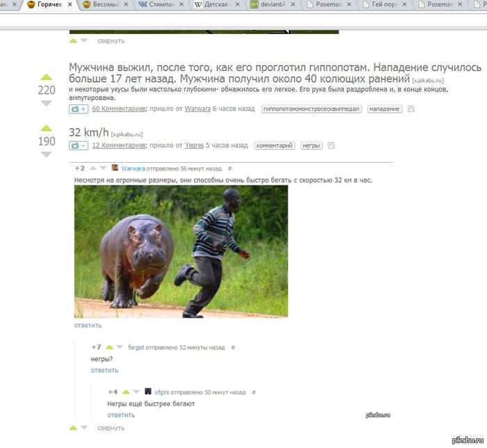Downvote the 32 km/h post rated 190
Screen dimensions: 487x448
(x=46, y=154)
